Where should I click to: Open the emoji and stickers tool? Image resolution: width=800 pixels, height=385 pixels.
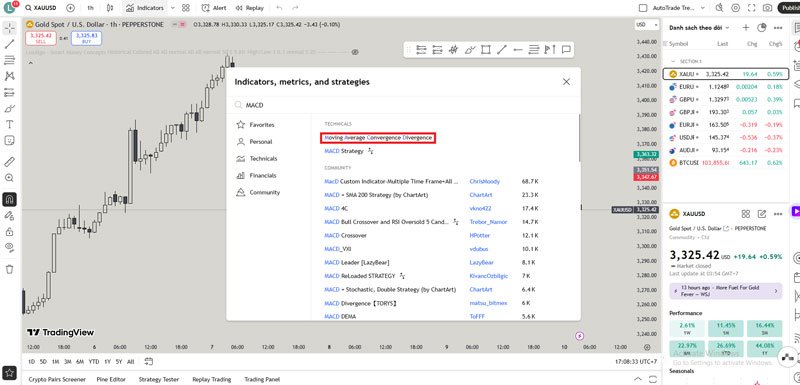[9, 140]
